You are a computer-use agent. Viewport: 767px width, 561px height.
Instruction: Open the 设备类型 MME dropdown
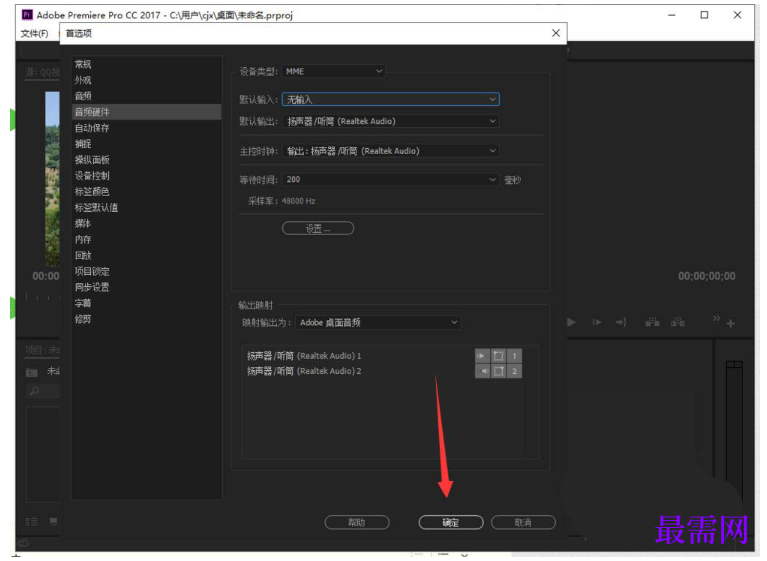point(334,71)
